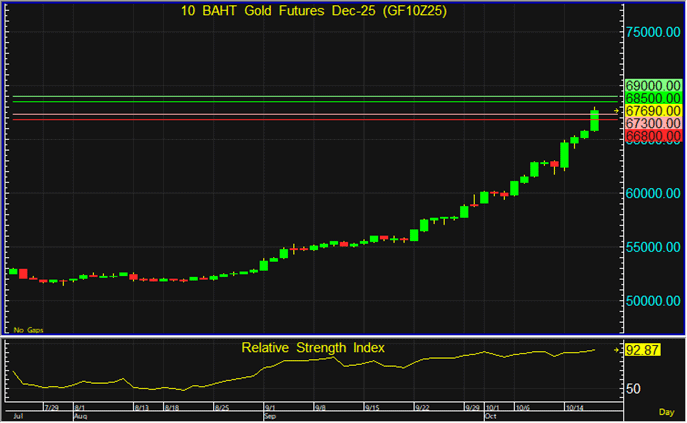Click the latest tall green candlestick
687x423 pixels.
point(595,120)
